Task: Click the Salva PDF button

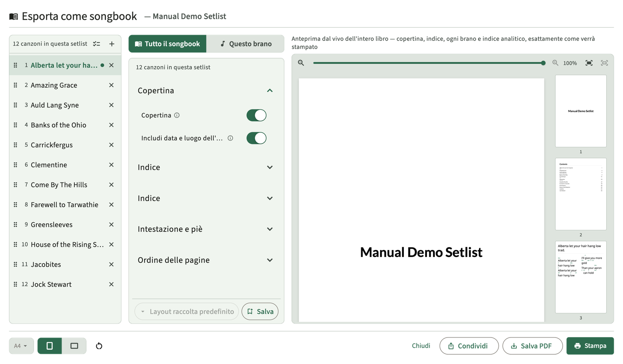Action: [x=532, y=346]
